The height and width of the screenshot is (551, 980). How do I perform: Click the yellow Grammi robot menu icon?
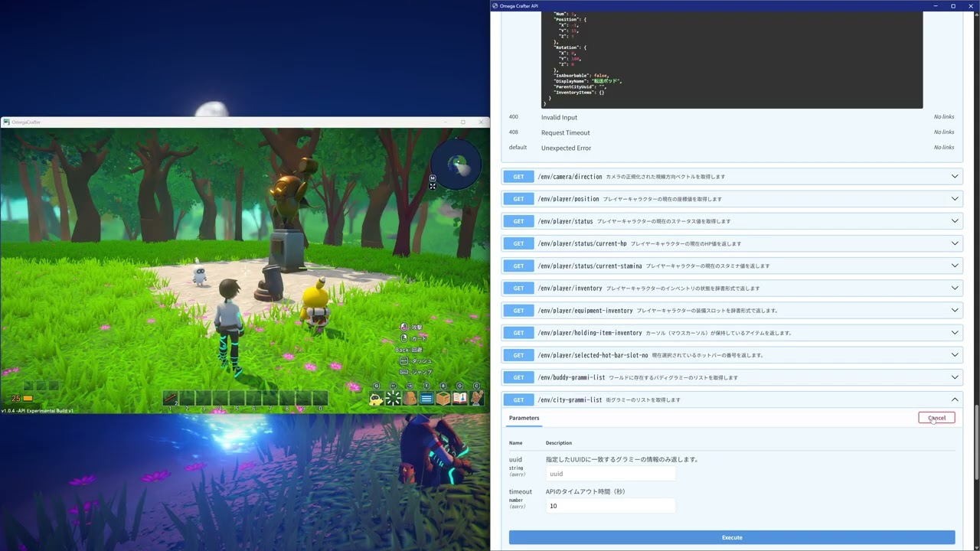tap(376, 398)
